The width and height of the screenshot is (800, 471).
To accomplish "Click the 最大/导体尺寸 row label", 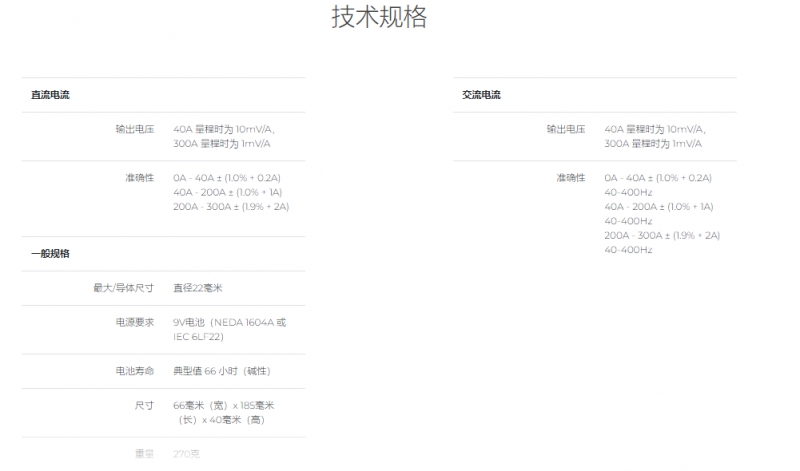I will pos(123,288).
